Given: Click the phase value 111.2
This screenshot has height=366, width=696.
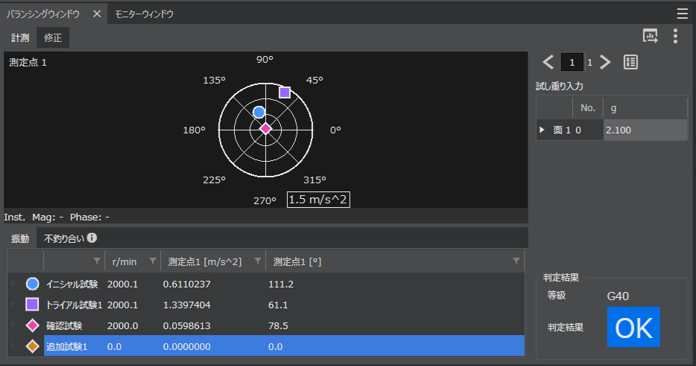Looking at the screenshot, I should 281,284.
